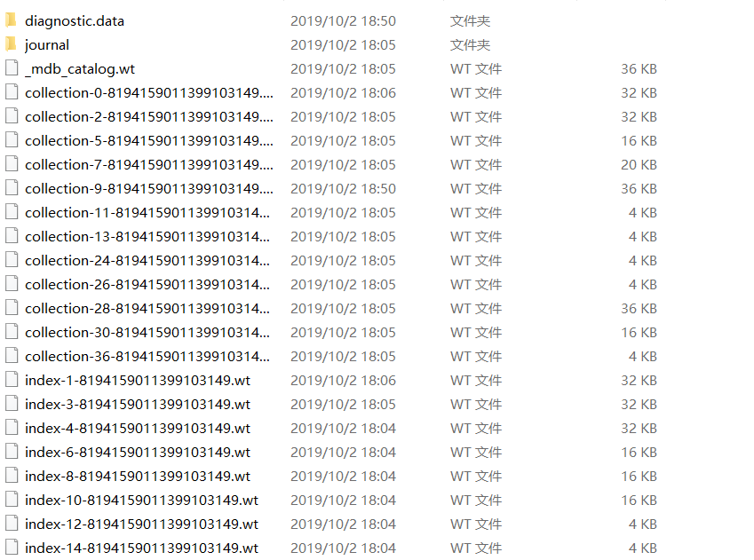The height and width of the screenshot is (560, 754).
Task: Click the 4 KB size of index-12
Action: point(643,525)
